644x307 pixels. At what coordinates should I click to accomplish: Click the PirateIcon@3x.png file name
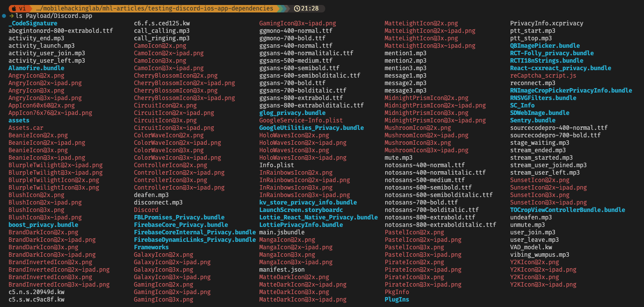coord(415,277)
